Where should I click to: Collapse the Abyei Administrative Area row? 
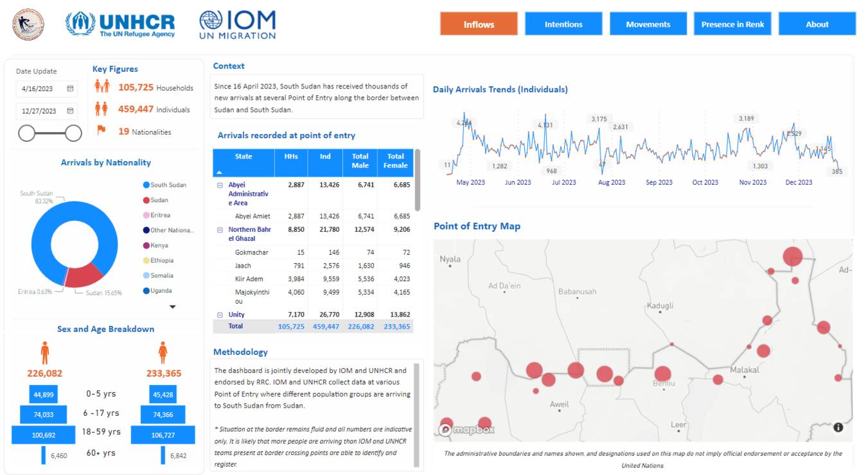[x=220, y=185]
